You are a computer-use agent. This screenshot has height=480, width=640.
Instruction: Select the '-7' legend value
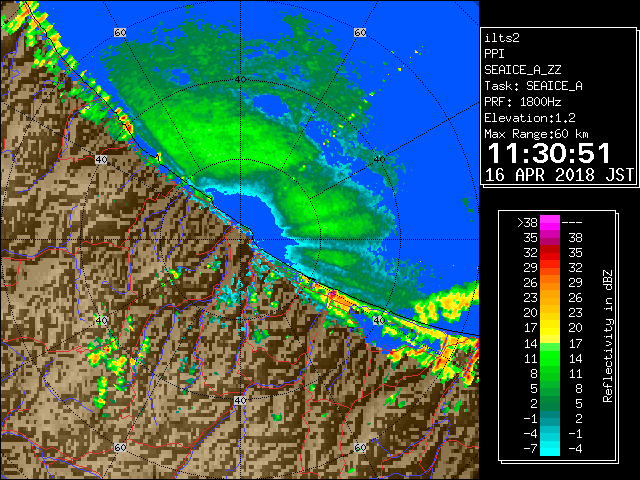click(531, 449)
